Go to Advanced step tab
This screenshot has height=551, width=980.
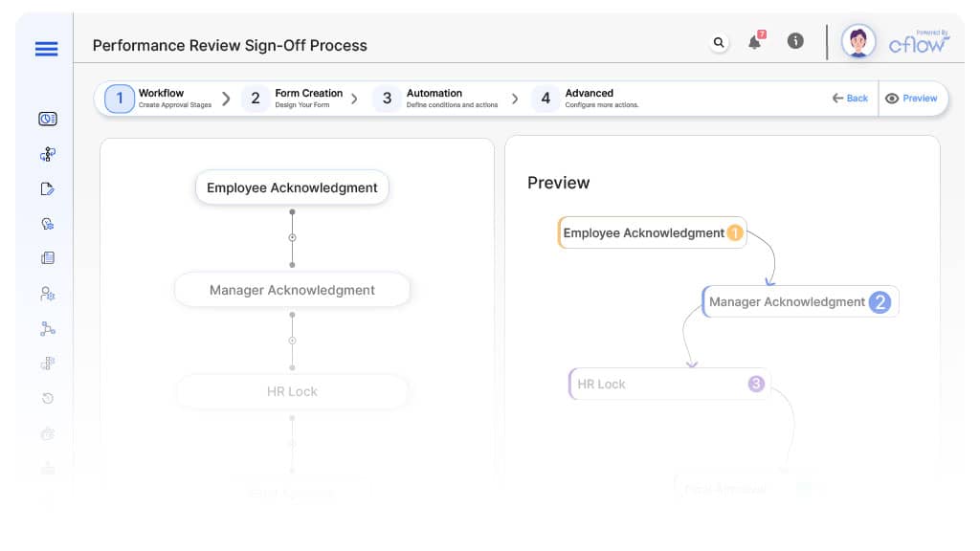[x=586, y=99]
